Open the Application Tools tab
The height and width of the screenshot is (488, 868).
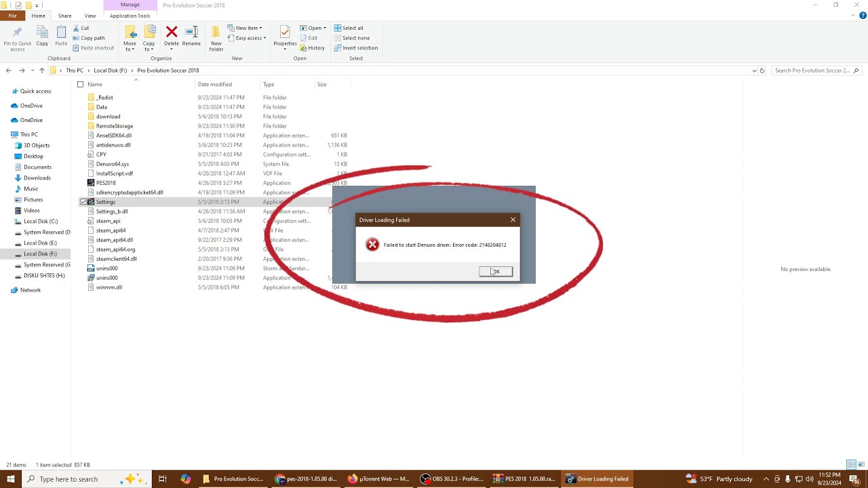(130, 16)
